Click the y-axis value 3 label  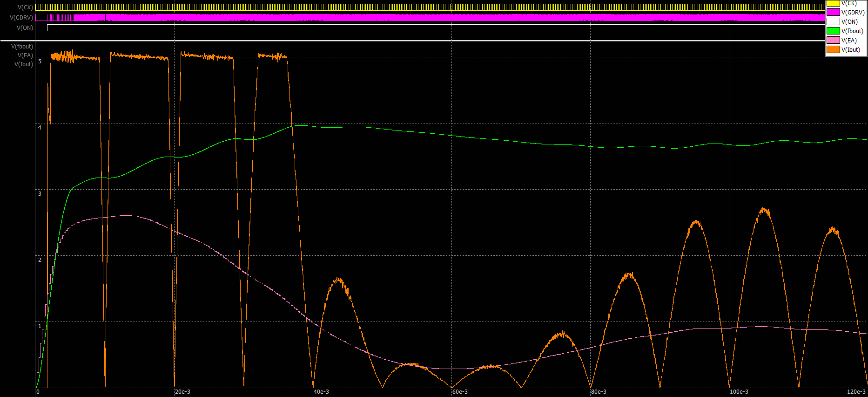tap(40, 194)
